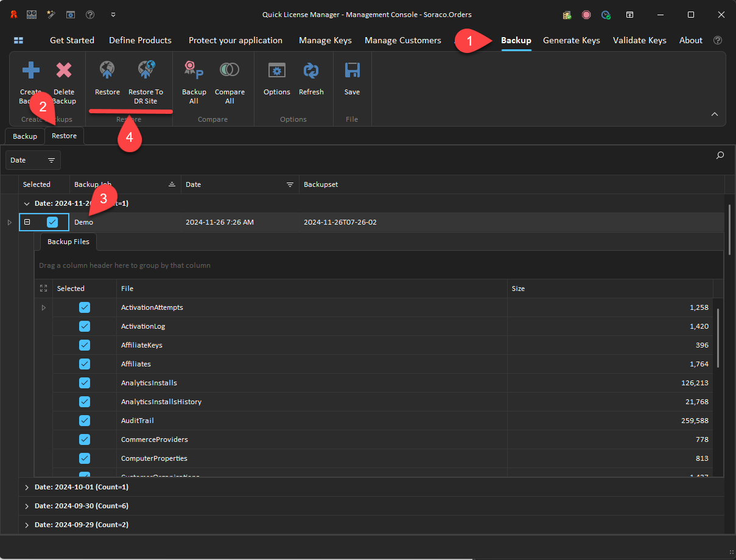Click Restore To DR Site icon

pyautogui.click(x=145, y=71)
